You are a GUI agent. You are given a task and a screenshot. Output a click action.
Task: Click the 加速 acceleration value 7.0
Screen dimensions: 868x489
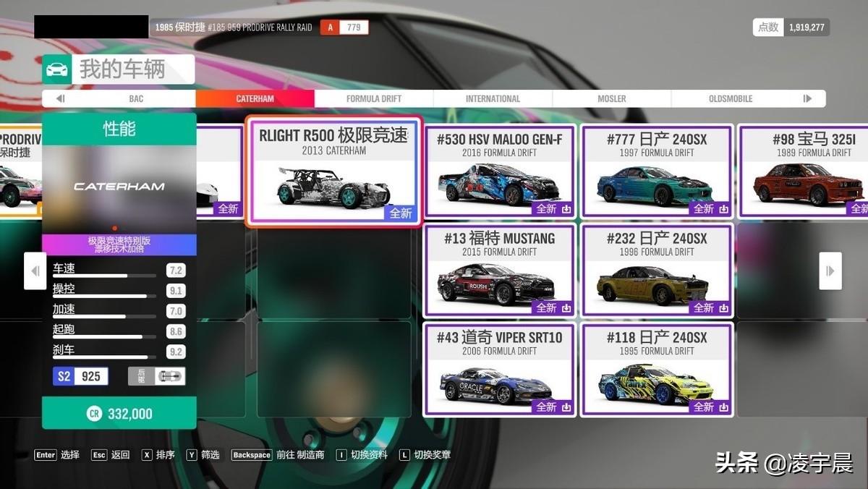pos(176,311)
